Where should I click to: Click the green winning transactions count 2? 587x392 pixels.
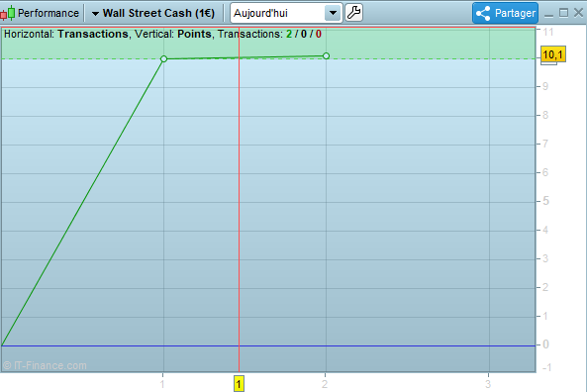click(289, 34)
